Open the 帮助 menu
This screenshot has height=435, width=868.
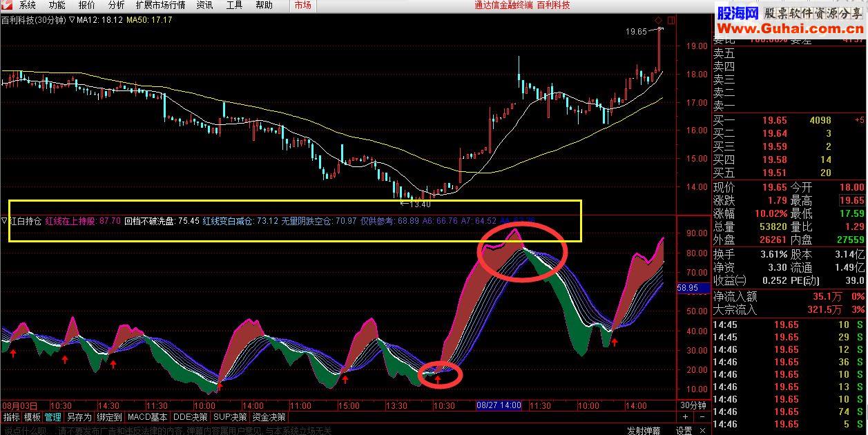click(264, 5)
